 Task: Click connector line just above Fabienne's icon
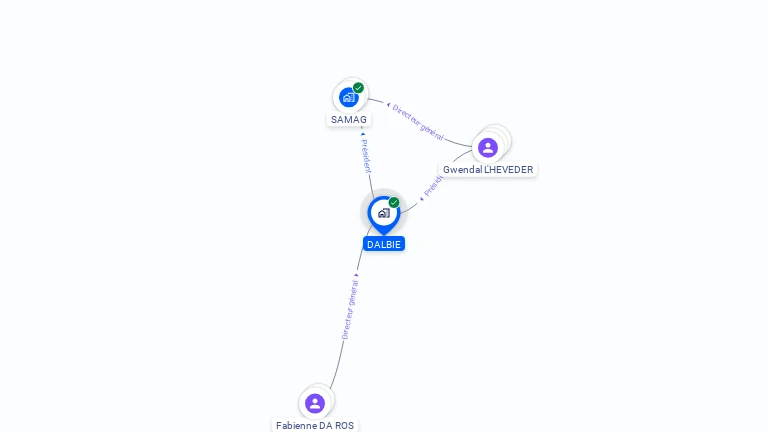pos(334,380)
